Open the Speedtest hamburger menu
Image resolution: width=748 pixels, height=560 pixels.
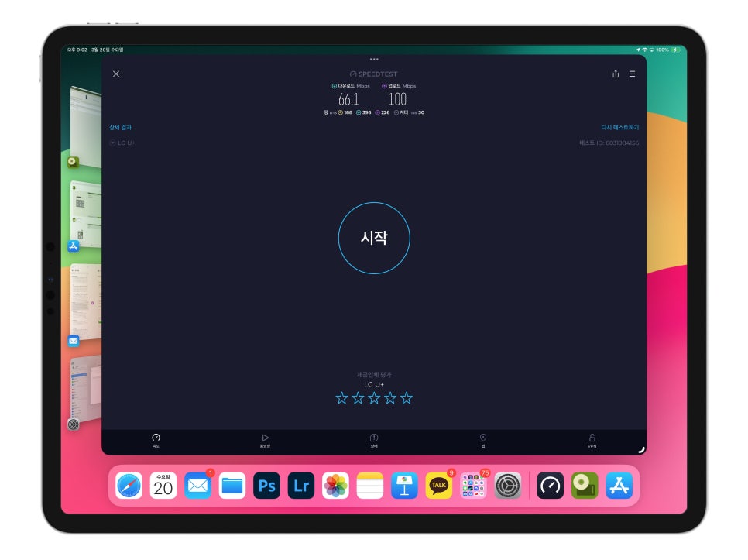(x=632, y=74)
